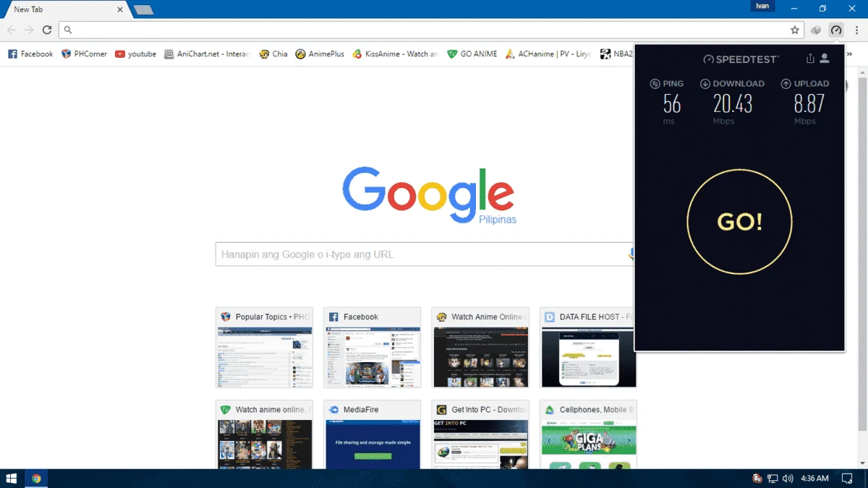This screenshot has width=868, height=488.
Task: Open a new tab with the tab strip button
Action: [142, 9]
